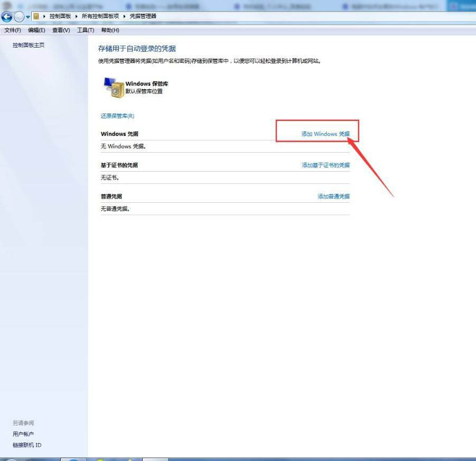Open the 帮助(H) menu
Viewport: 476px width, 461px height.
click(x=110, y=30)
